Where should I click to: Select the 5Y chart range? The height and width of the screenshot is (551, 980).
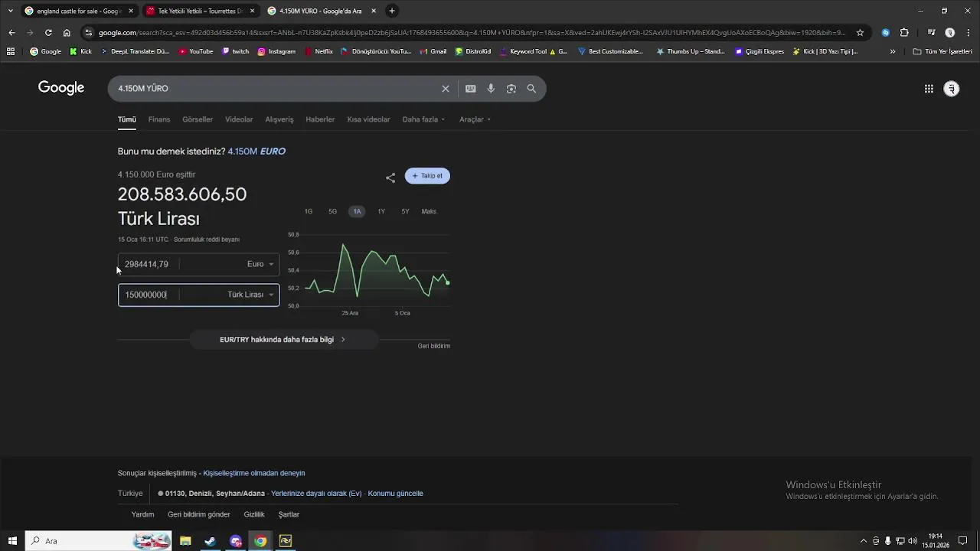[x=405, y=211]
